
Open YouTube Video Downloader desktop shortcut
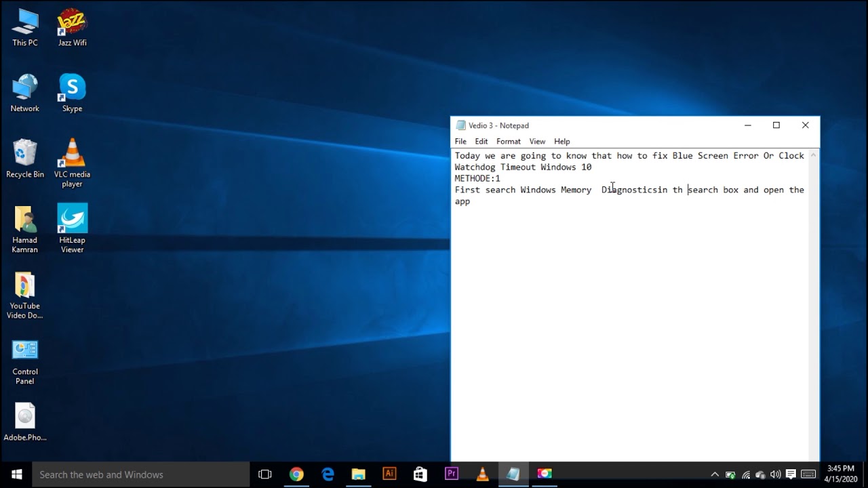pos(25,296)
